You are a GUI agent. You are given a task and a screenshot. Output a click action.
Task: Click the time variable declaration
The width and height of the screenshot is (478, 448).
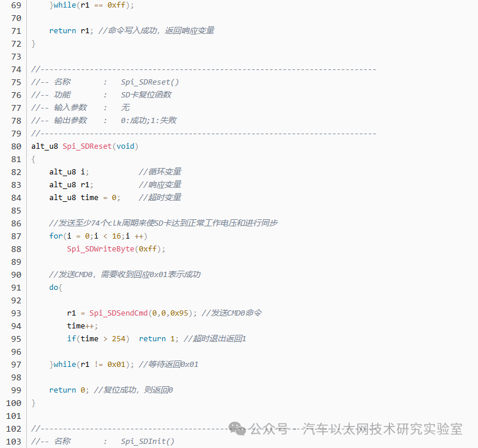point(85,198)
